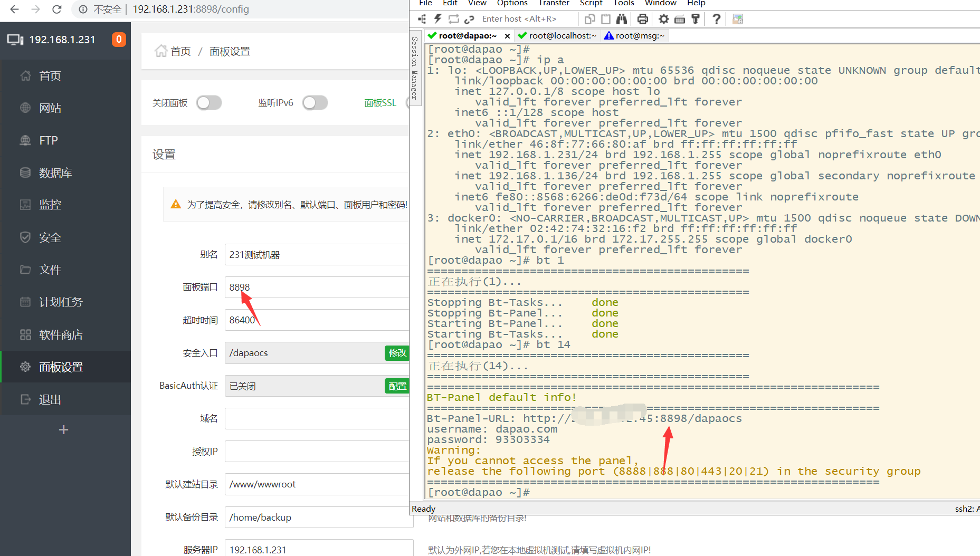Click home icon in breadcrumb
Screen dimensions: 980x556
coord(160,51)
